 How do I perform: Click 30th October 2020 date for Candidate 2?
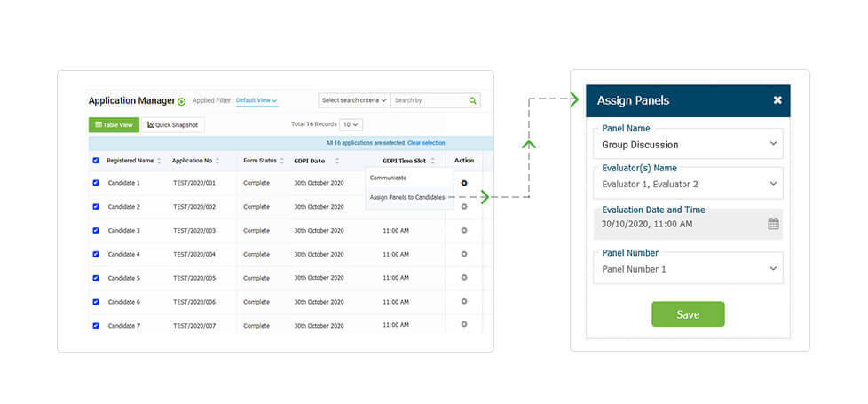[319, 207]
